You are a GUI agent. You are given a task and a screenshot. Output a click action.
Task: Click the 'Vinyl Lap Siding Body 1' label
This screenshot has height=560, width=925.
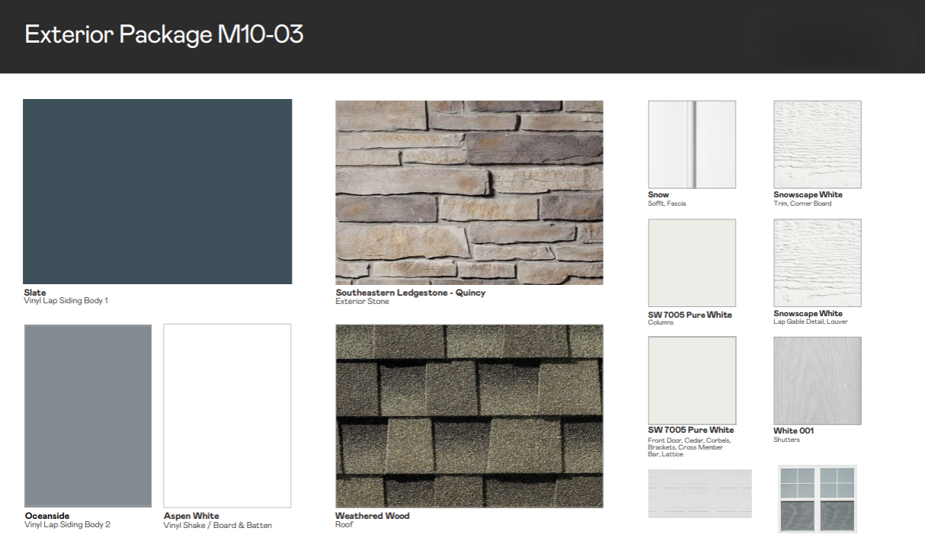click(x=66, y=301)
